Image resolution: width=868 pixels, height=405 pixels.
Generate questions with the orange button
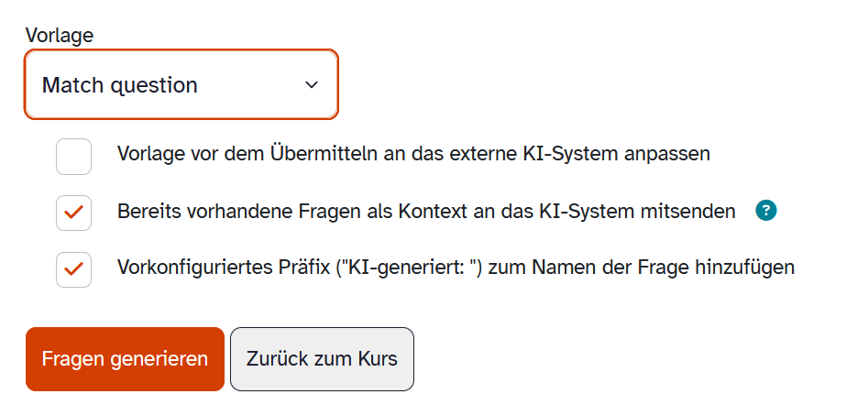tap(125, 358)
